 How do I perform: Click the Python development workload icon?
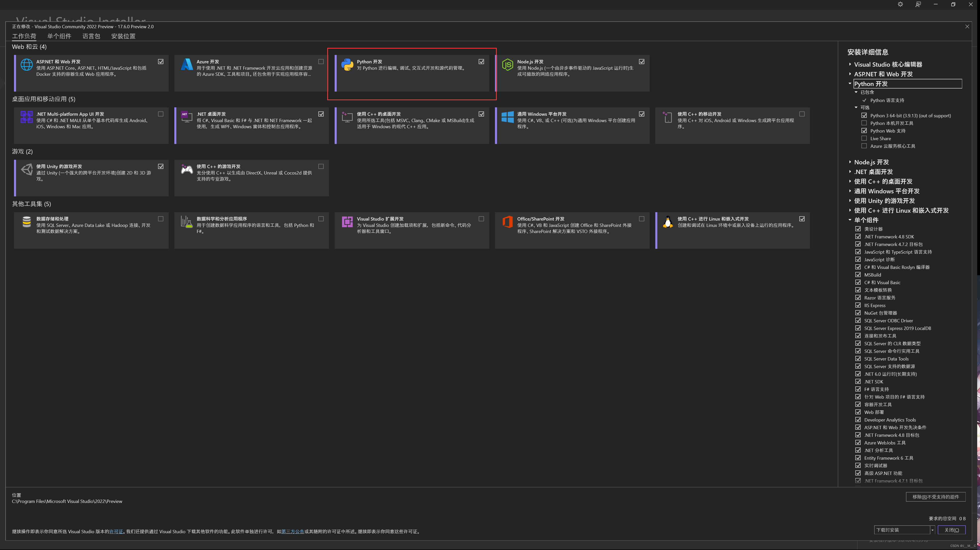point(347,65)
